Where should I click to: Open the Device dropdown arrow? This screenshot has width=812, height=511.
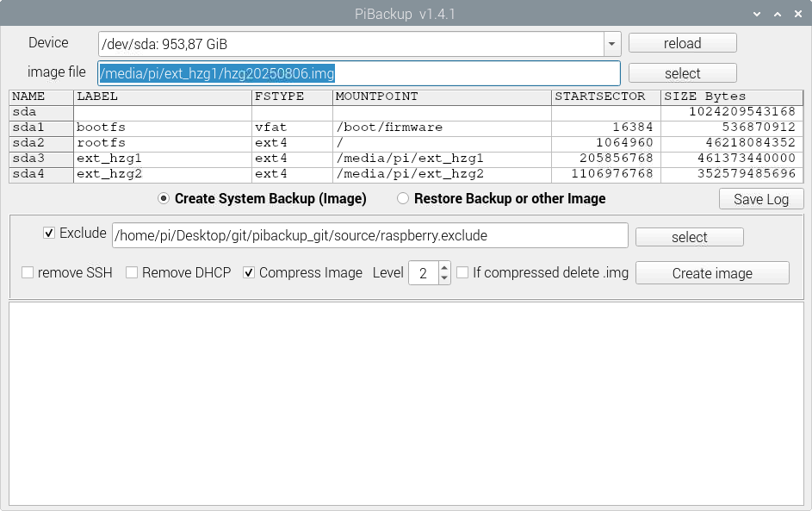[611, 44]
